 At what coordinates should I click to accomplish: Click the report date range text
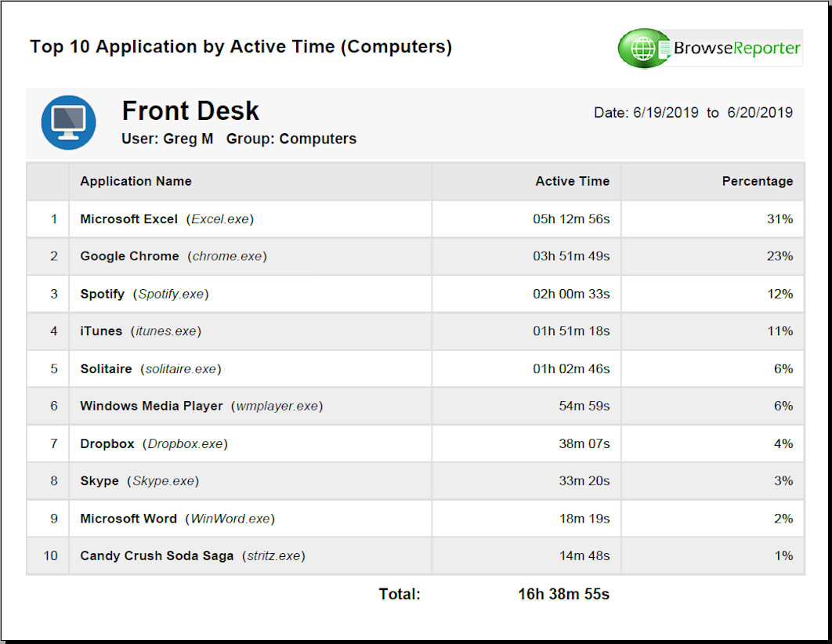693,113
